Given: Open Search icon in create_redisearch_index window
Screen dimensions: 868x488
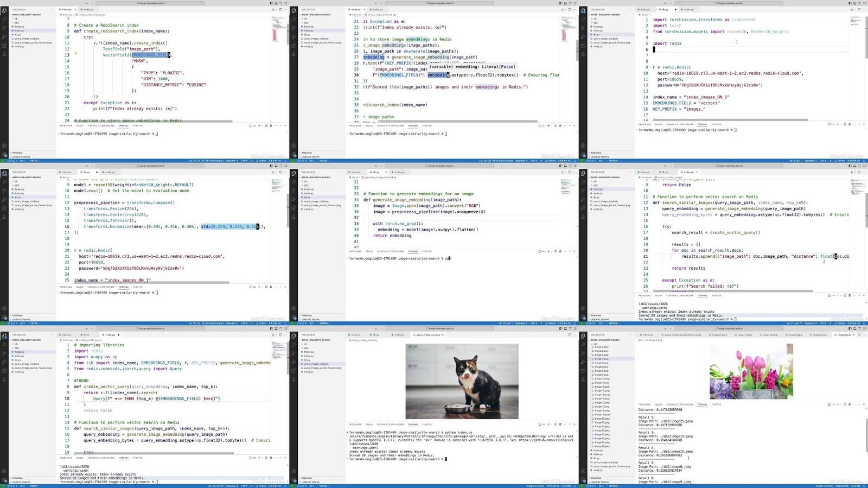Looking at the screenshot, I should (x=4, y=19).
